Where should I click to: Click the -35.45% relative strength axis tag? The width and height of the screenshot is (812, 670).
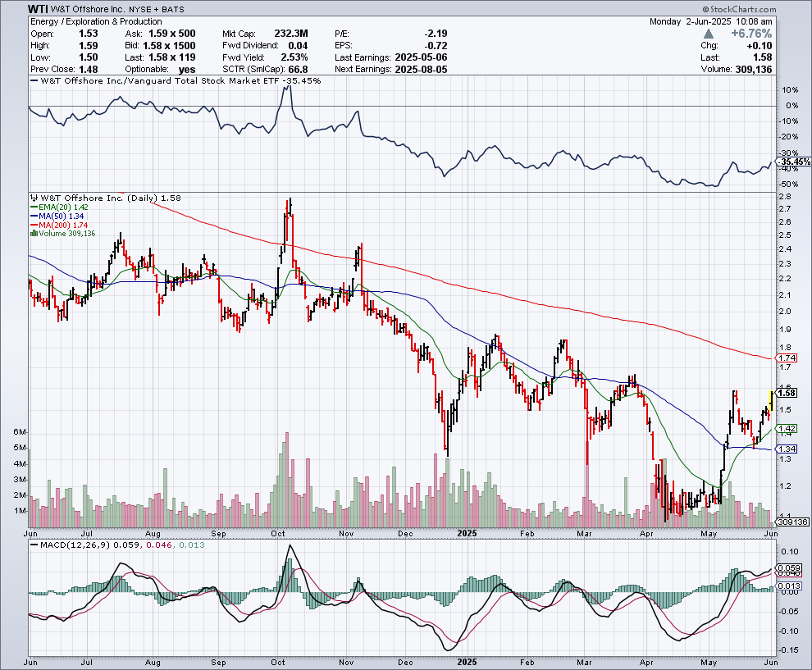pyautogui.click(x=795, y=162)
